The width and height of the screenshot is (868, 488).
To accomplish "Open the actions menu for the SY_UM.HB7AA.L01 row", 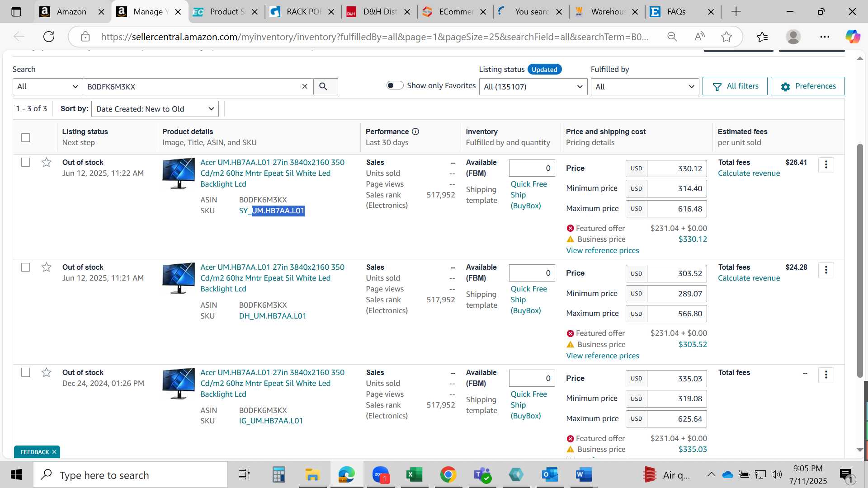I will coord(826,164).
